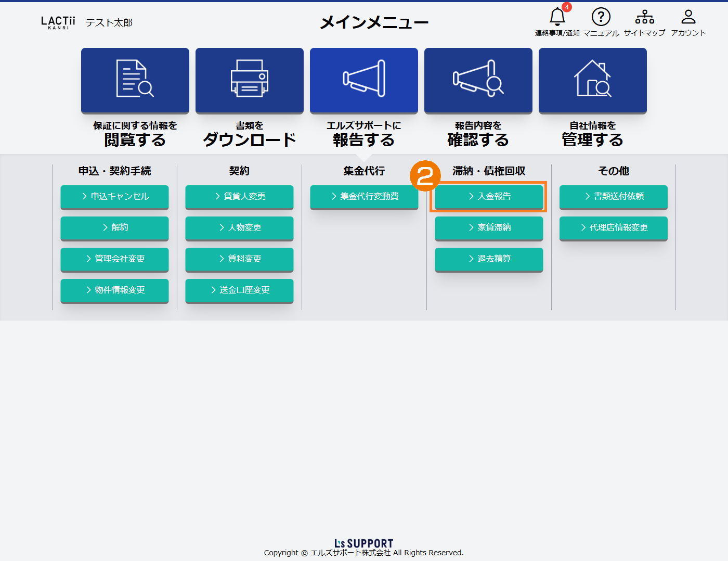This screenshot has width=728, height=561.
Task: Open the manual question mark icon
Action: pos(601,18)
